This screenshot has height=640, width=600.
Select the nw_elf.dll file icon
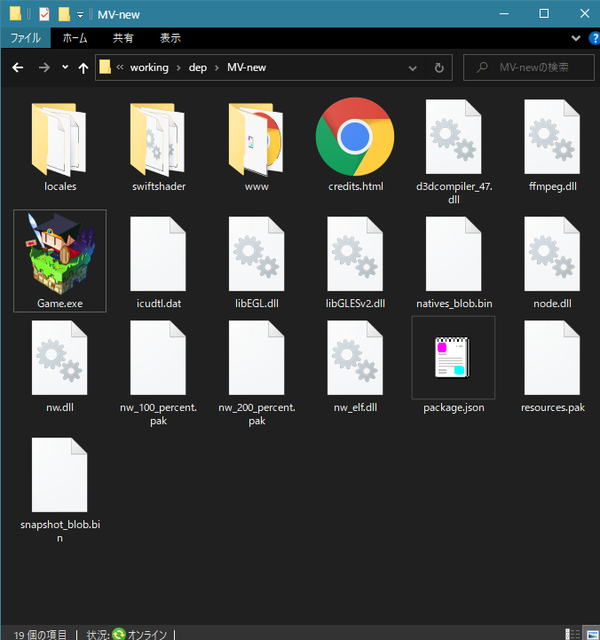pyautogui.click(x=355, y=358)
